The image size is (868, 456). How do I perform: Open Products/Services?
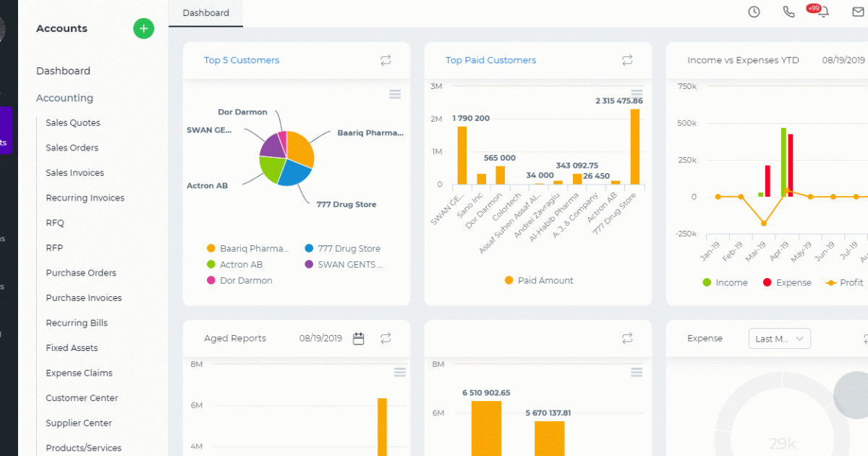[83, 448]
